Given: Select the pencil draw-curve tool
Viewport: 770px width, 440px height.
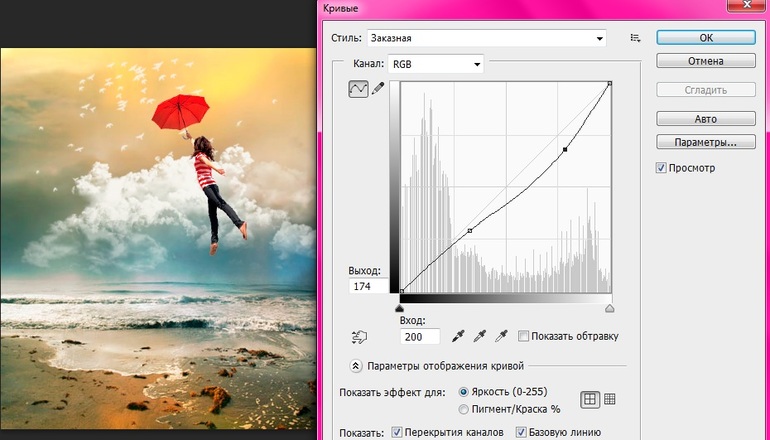Looking at the screenshot, I should pyautogui.click(x=378, y=89).
